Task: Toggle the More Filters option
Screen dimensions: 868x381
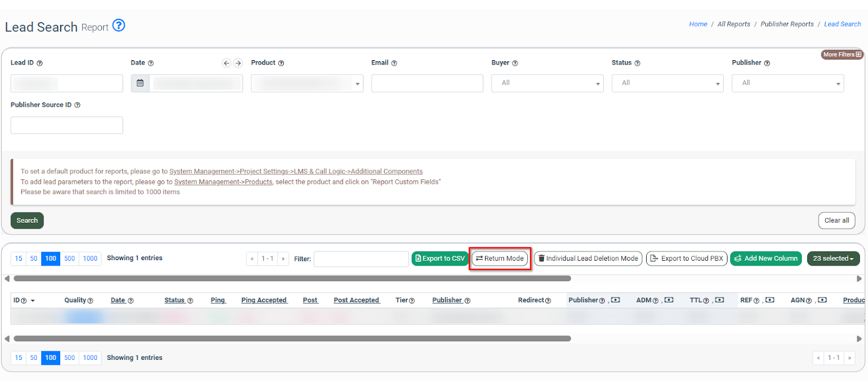Action: [841, 55]
